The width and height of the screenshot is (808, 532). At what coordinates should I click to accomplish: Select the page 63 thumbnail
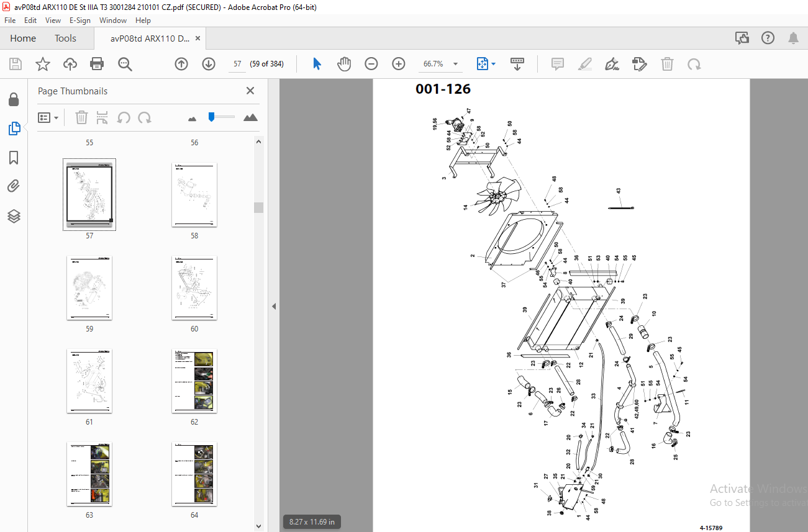(89, 474)
